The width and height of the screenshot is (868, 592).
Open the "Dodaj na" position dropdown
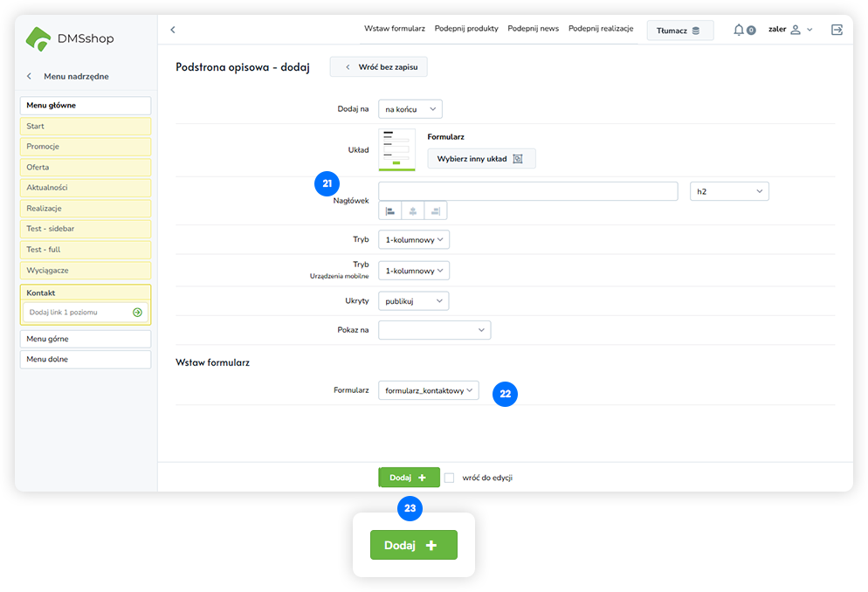pos(410,109)
